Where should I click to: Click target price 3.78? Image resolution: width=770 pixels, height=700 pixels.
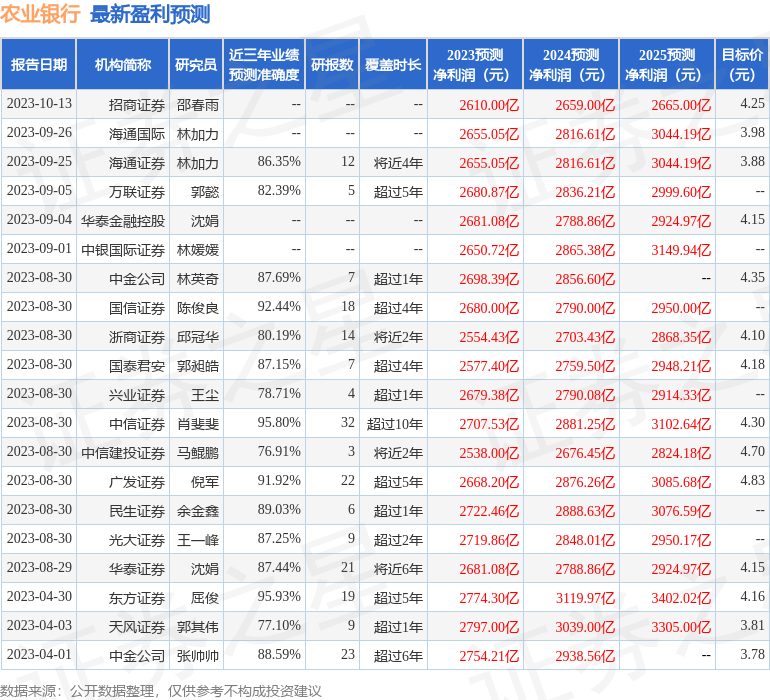(x=752, y=654)
